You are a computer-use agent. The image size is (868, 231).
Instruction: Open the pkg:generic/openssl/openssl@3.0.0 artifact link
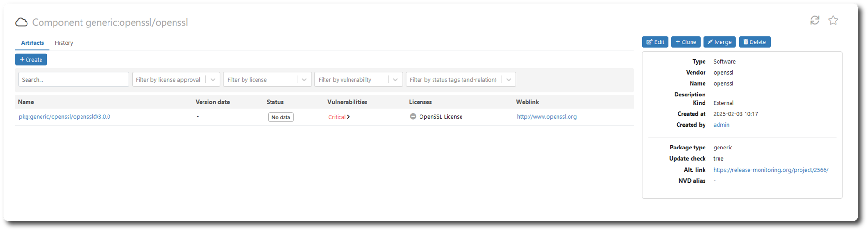tap(65, 117)
